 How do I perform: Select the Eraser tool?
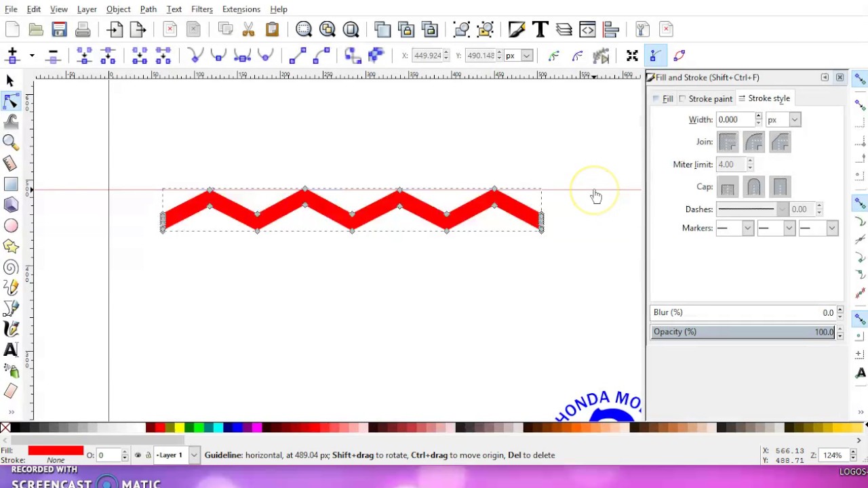tap(10, 391)
